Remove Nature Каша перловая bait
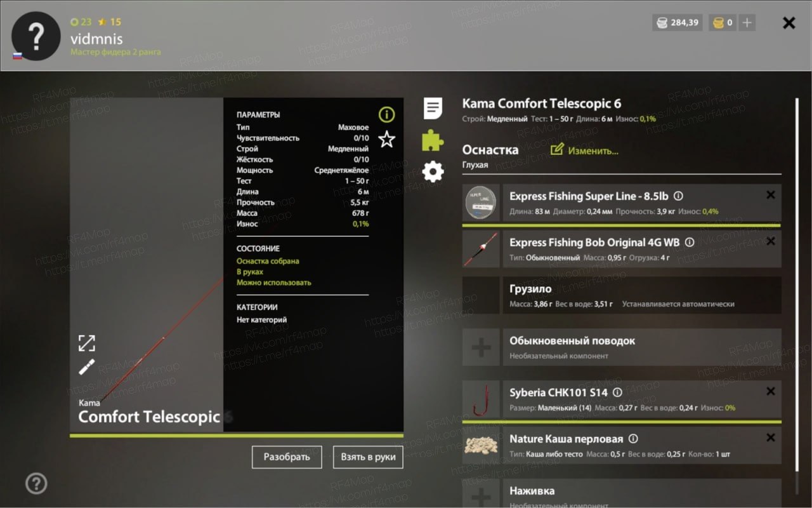This screenshot has height=508, width=812. tap(771, 438)
